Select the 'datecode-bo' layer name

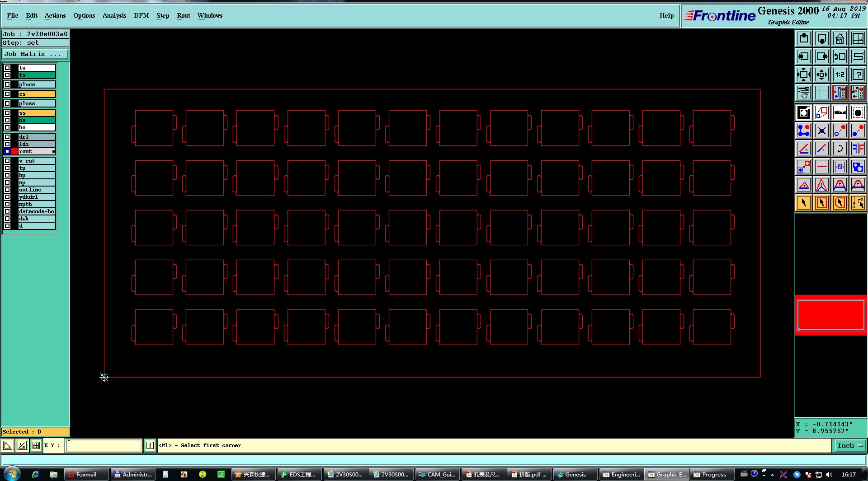pos(37,211)
